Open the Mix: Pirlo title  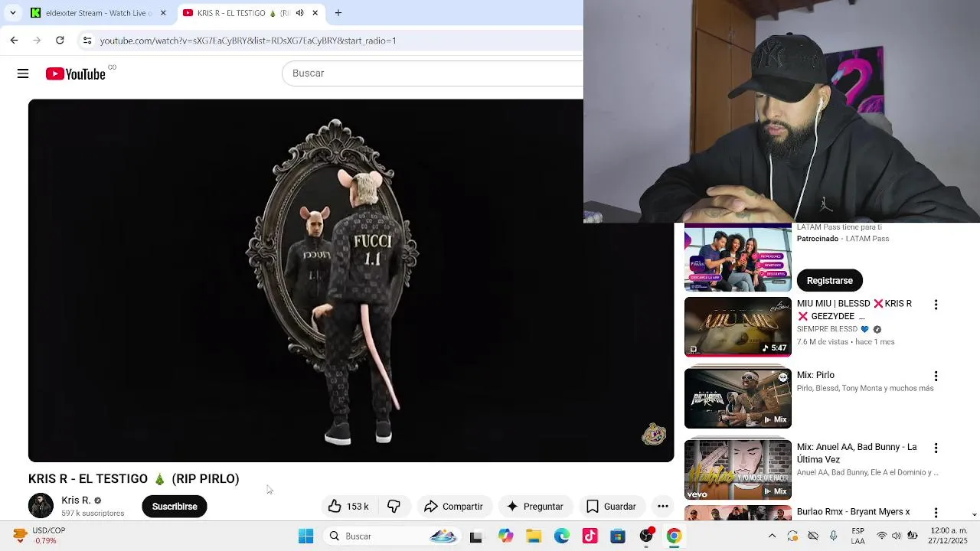pos(815,375)
